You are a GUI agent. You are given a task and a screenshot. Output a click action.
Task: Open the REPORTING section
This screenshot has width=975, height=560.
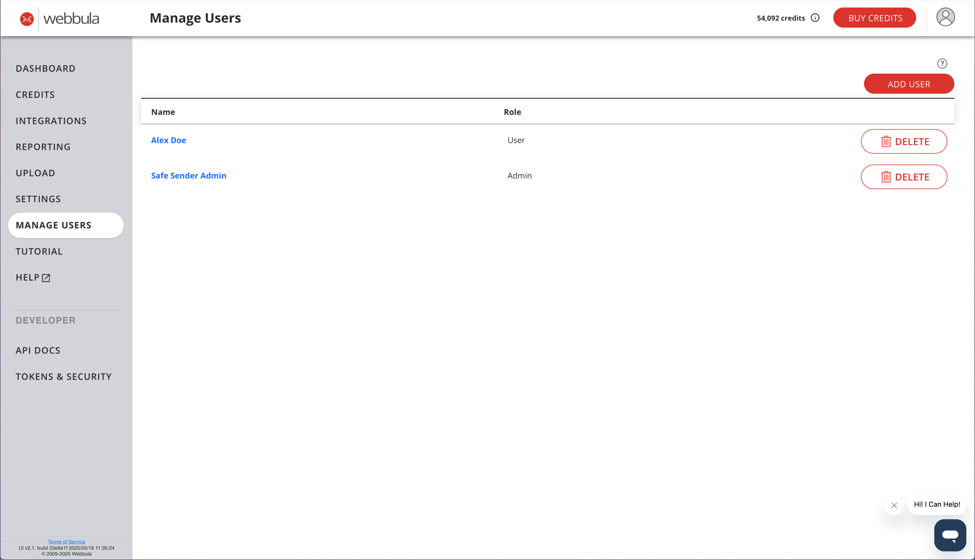pyautogui.click(x=43, y=146)
